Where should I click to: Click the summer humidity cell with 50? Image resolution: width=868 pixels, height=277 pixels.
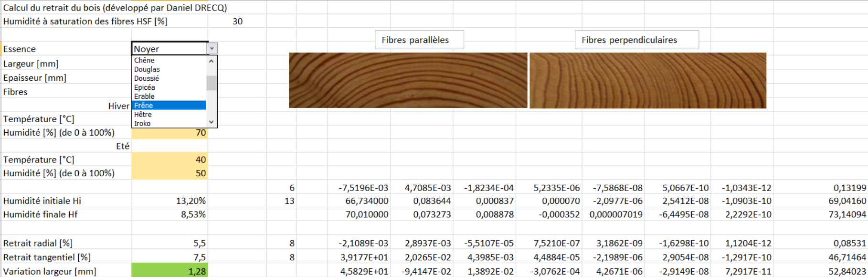(169, 173)
